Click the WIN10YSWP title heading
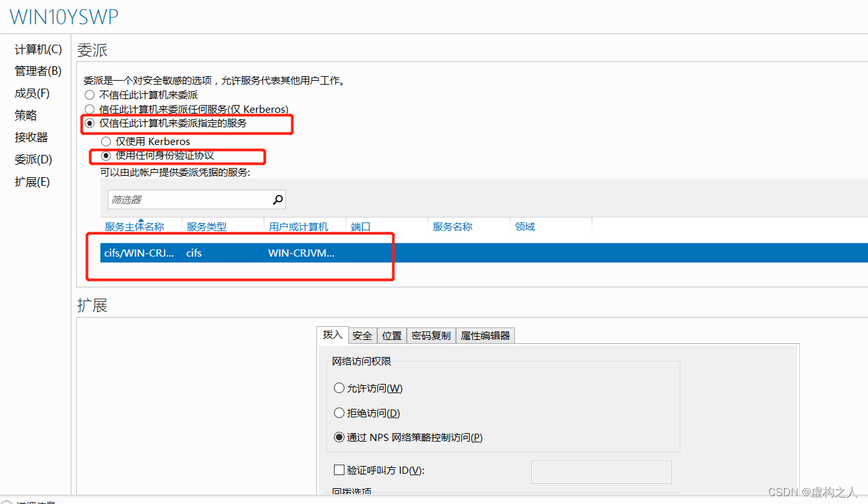Image resolution: width=868 pixels, height=504 pixels. (64, 17)
